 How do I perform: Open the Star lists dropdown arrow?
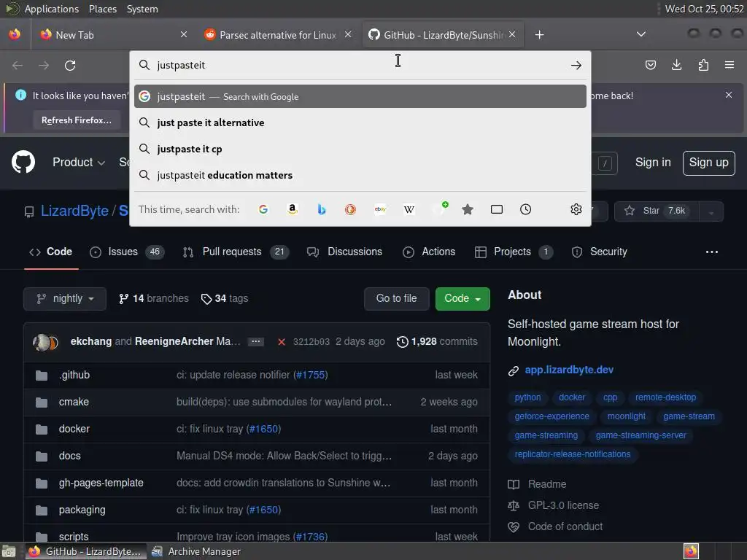(x=711, y=211)
